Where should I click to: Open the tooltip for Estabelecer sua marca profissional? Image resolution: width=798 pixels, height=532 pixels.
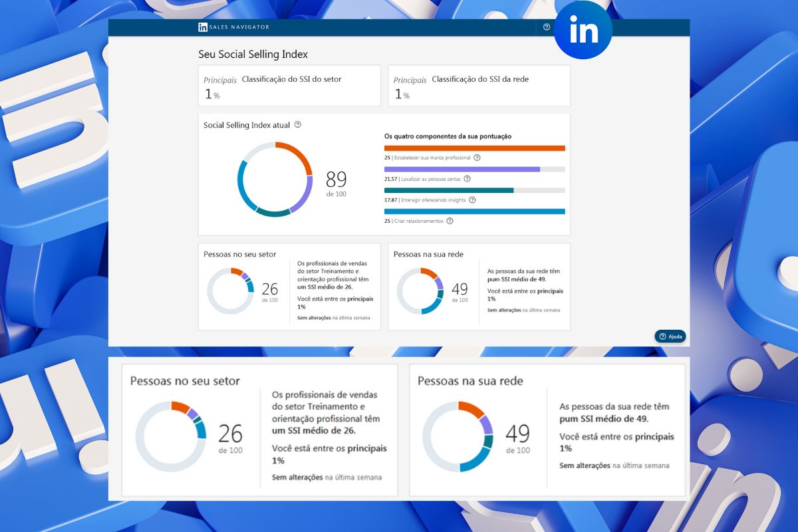[477, 158]
